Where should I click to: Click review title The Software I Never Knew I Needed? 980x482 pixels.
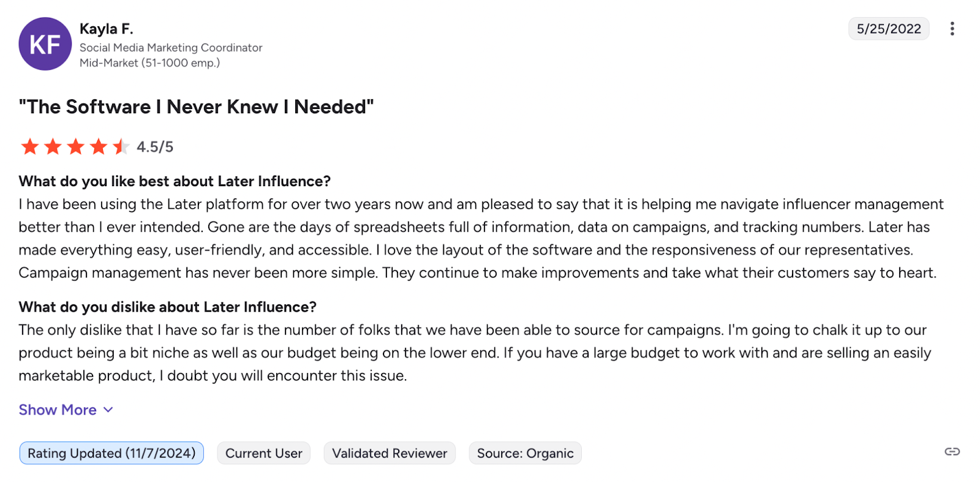tap(196, 107)
